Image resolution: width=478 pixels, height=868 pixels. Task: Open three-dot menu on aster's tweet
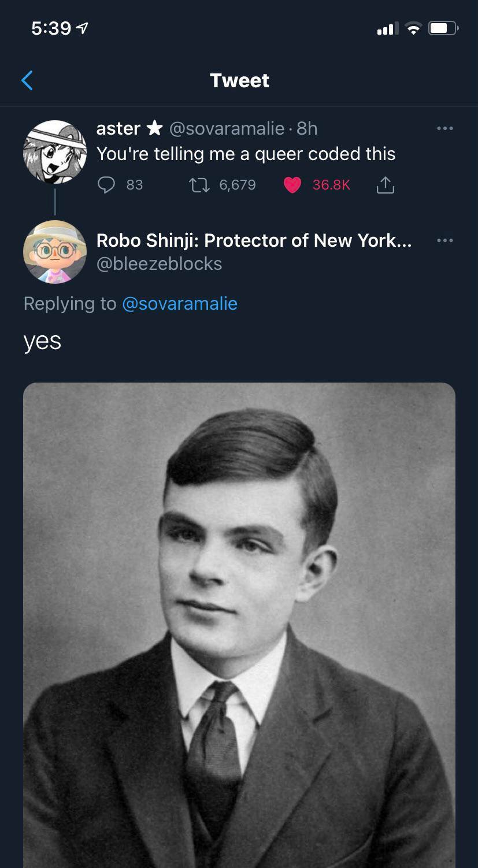(444, 128)
